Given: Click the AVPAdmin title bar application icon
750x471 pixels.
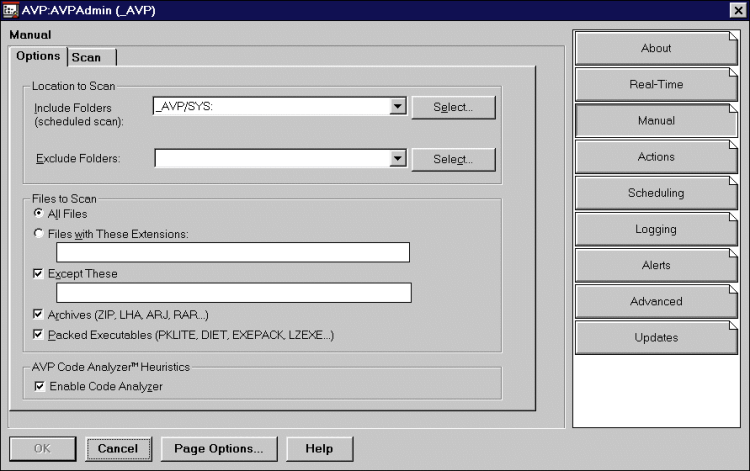Looking at the screenshot, I should point(10,10).
